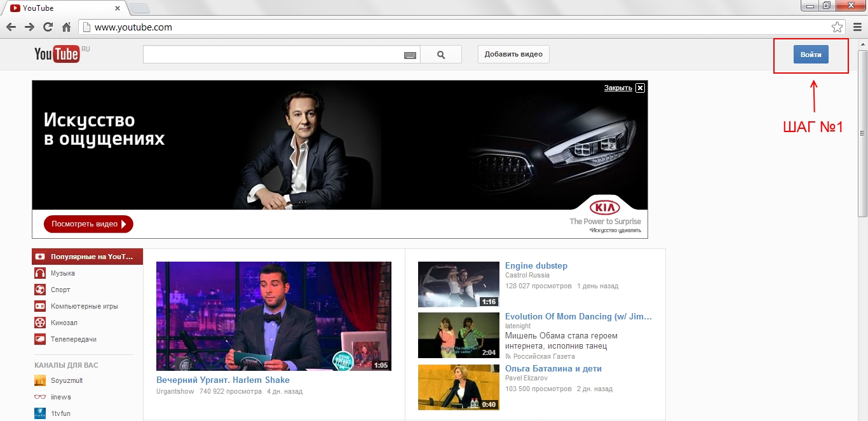Viewport: 868px width, 421px height.
Task: Open the on-screen keyboard icon in search
Action: pyautogui.click(x=410, y=55)
